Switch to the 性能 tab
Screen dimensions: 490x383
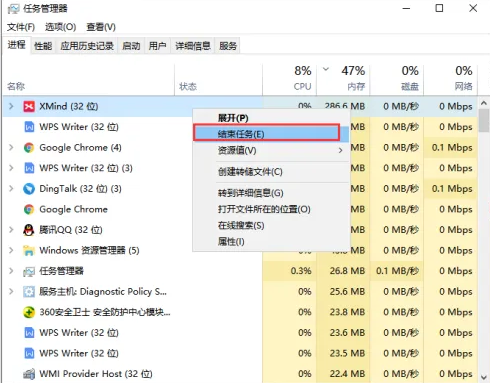[x=43, y=46]
